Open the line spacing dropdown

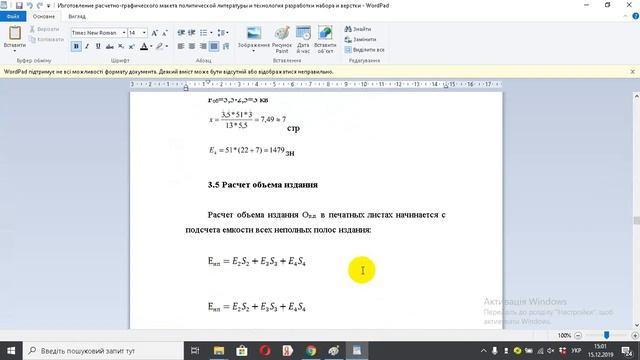(223, 33)
